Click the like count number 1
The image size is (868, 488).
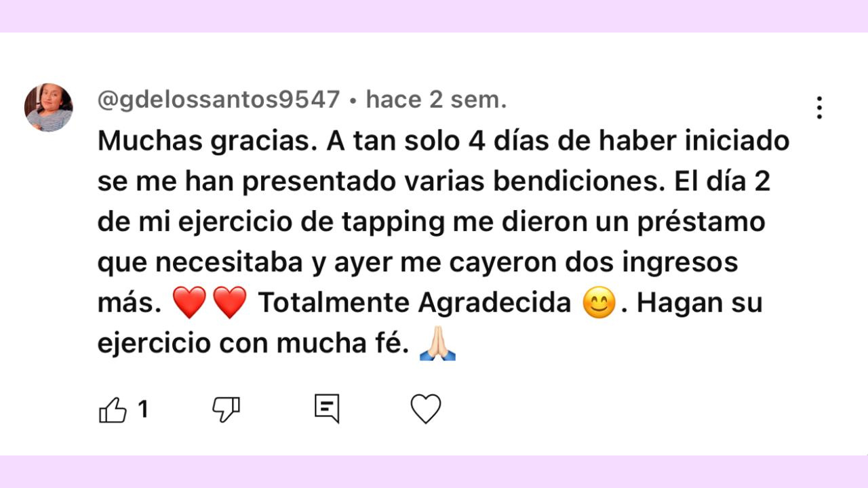(143, 409)
